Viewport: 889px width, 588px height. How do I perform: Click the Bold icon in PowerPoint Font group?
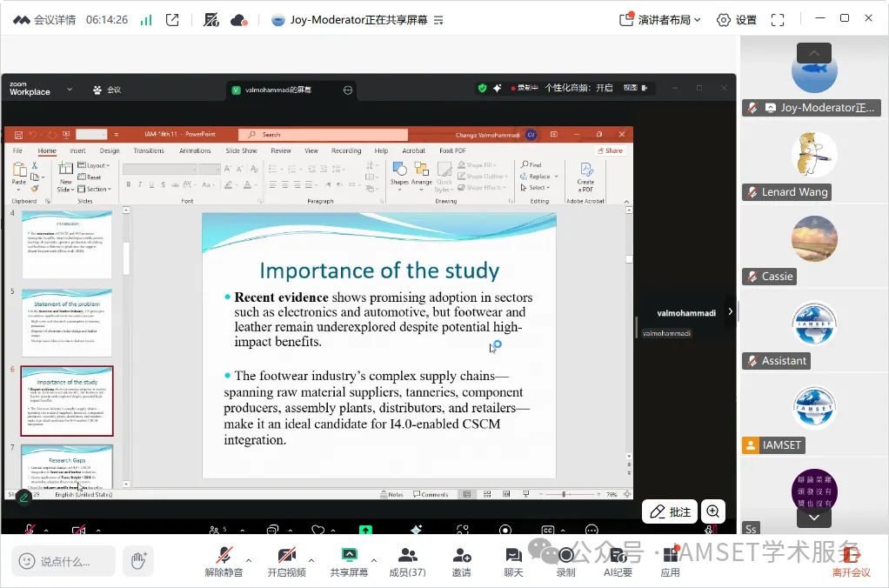tap(129, 185)
